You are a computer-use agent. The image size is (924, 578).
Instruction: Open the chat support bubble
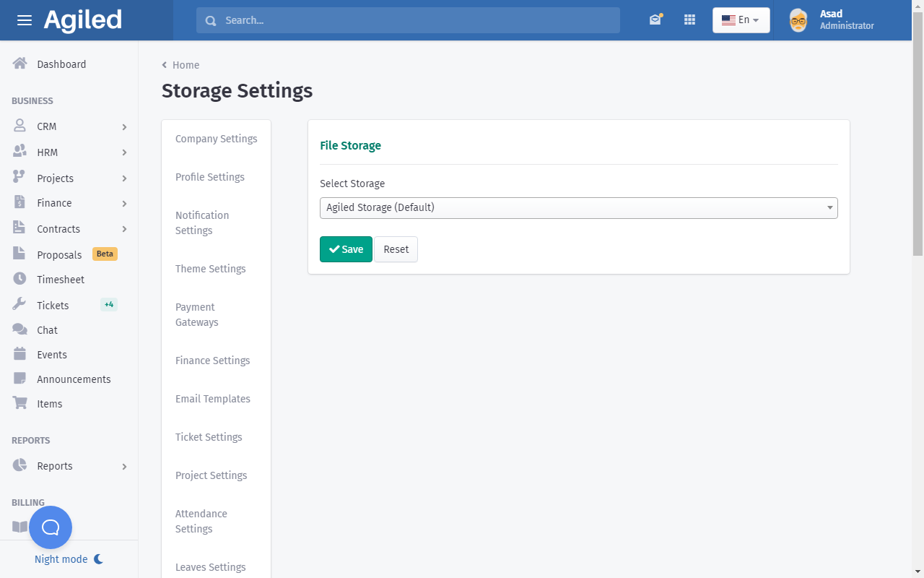[x=51, y=527]
